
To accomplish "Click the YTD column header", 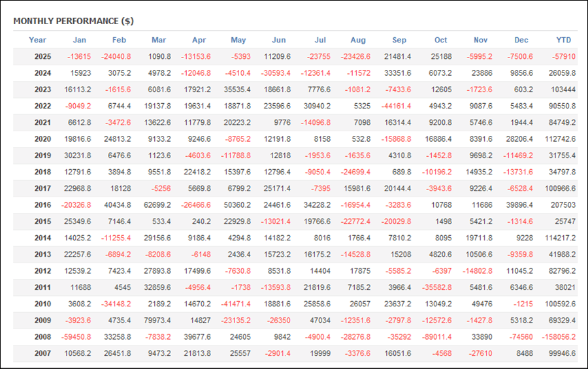I will [x=564, y=40].
